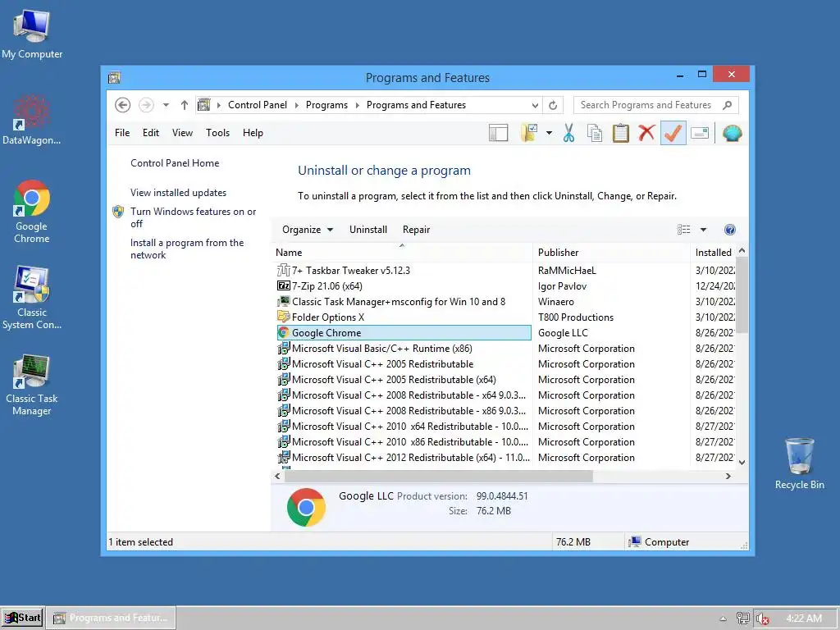Click the Repair button

[416, 230]
